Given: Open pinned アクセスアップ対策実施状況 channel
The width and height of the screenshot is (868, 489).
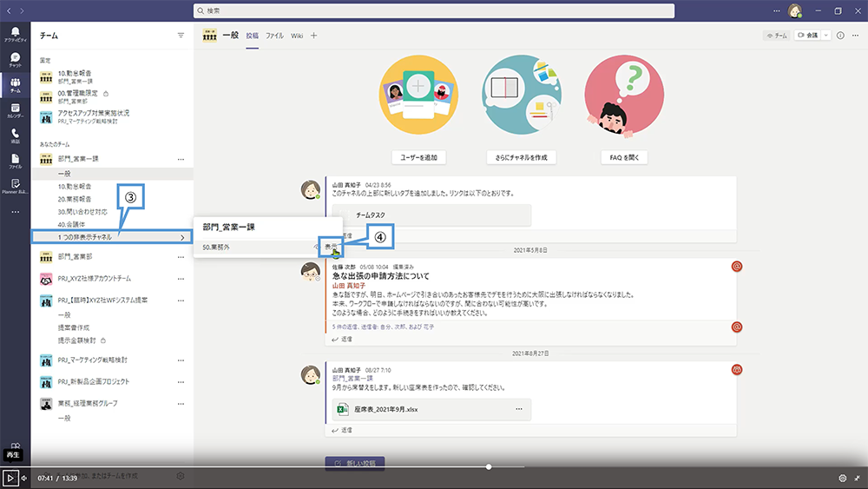Looking at the screenshot, I should point(85,117).
